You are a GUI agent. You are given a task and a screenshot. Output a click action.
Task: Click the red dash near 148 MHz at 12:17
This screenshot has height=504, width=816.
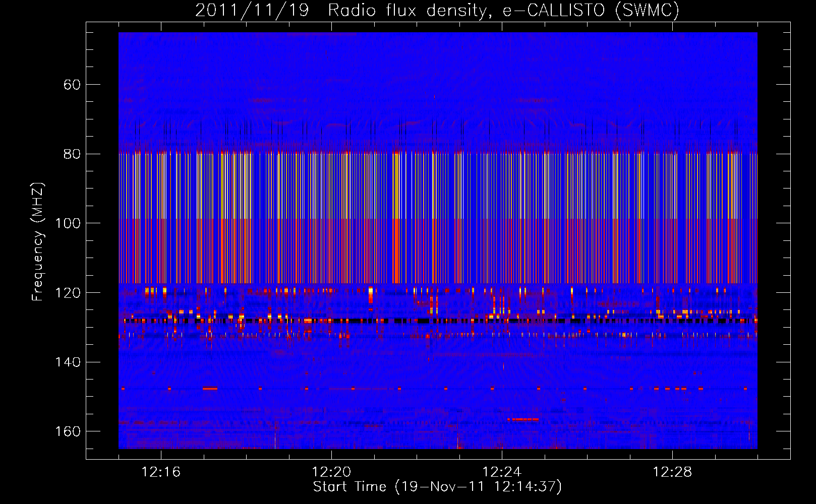pyautogui.click(x=210, y=389)
